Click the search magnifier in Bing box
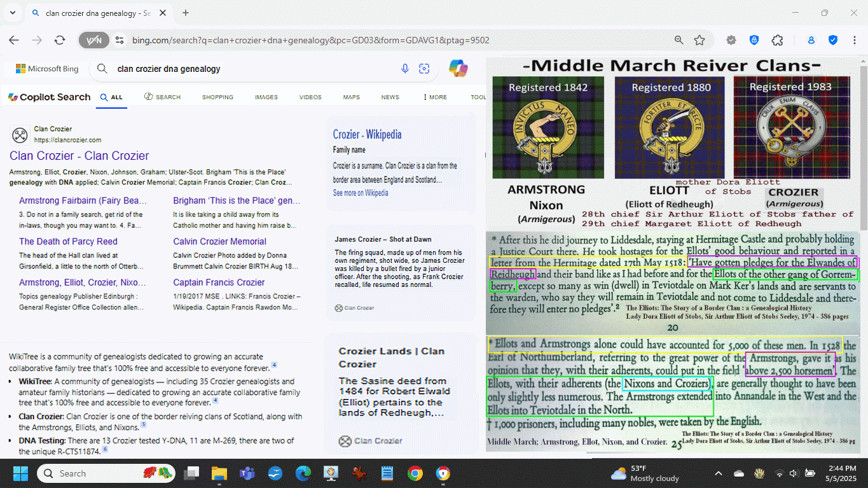The width and height of the screenshot is (868, 488). point(102,69)
